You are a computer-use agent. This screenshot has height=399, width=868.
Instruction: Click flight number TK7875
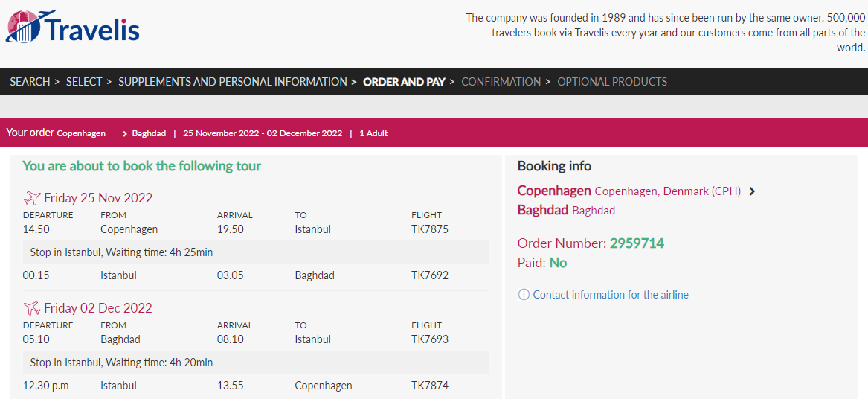click(x=430, y=229)
